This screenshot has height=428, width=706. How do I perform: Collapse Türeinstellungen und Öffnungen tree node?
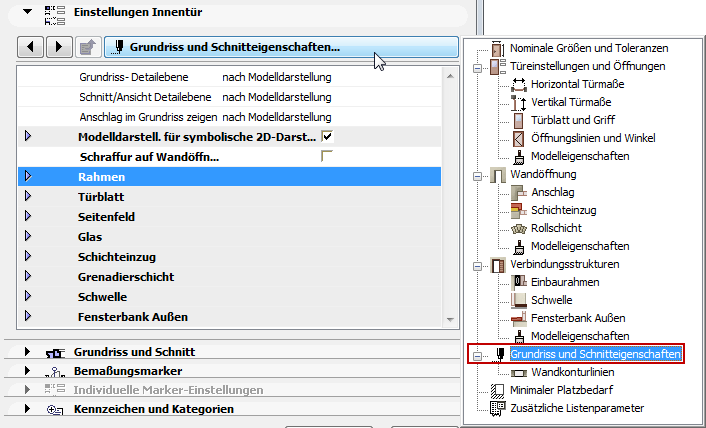click(x=477, y=68)
